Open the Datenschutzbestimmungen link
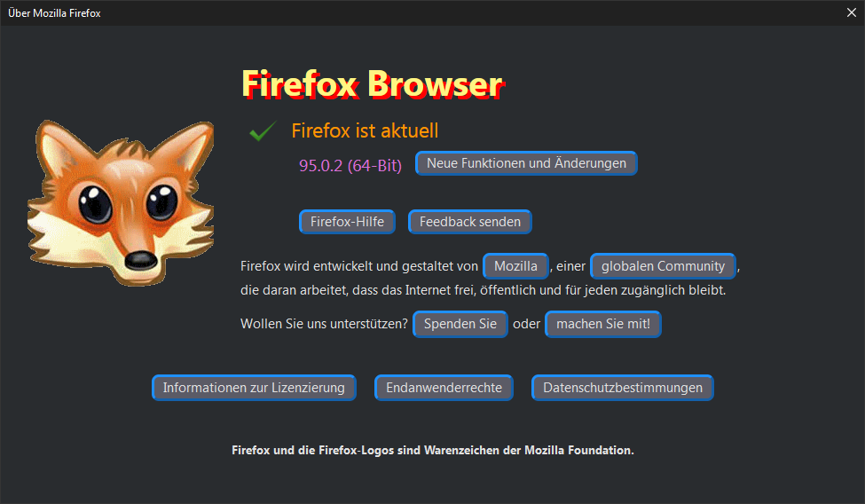Image resolution: width=865 pixels, height=504 pixels. pos(623,388)
